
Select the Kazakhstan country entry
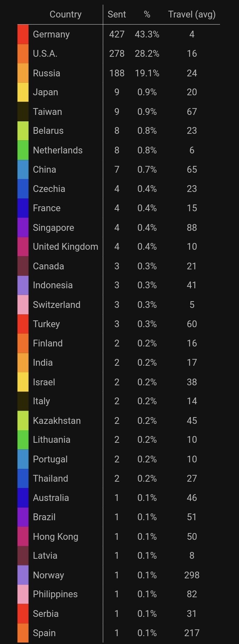[x=57, y=420]
